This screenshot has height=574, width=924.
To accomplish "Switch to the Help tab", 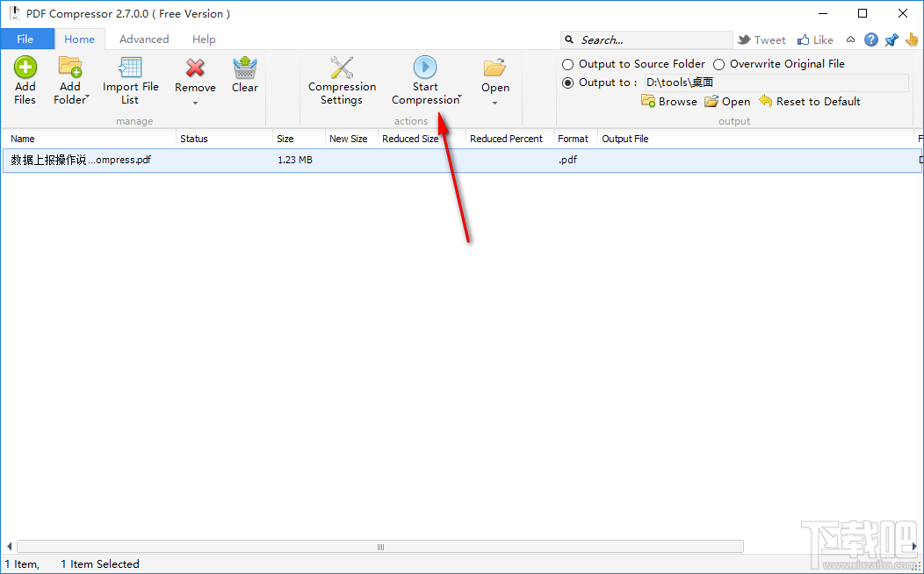I will (204, 39).
